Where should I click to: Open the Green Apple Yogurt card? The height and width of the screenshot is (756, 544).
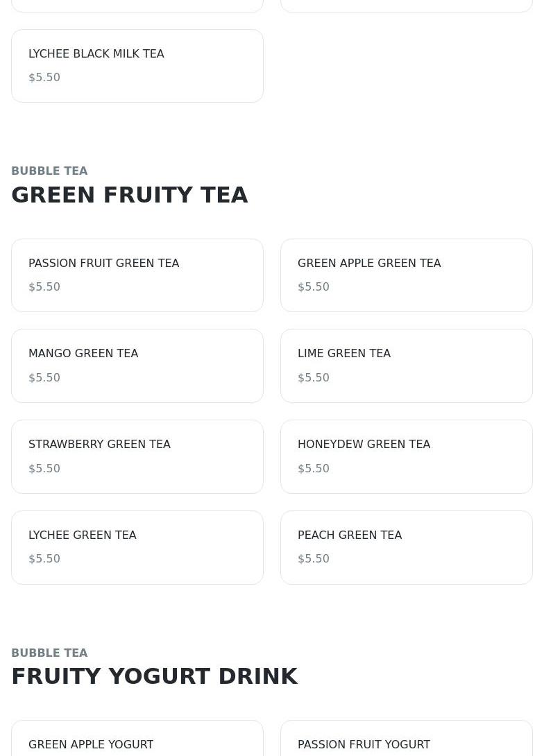(137, 738)
